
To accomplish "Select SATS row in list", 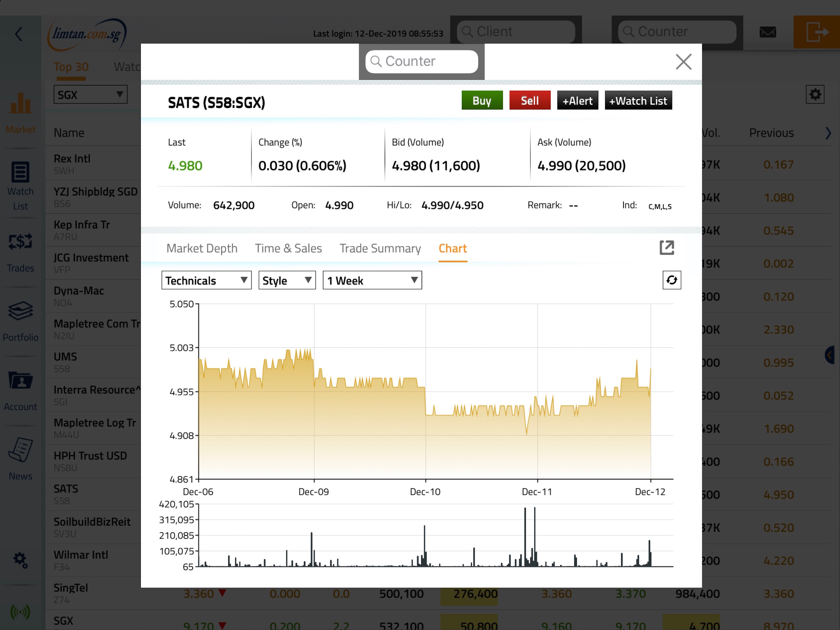I will click(x=93, y=494).
